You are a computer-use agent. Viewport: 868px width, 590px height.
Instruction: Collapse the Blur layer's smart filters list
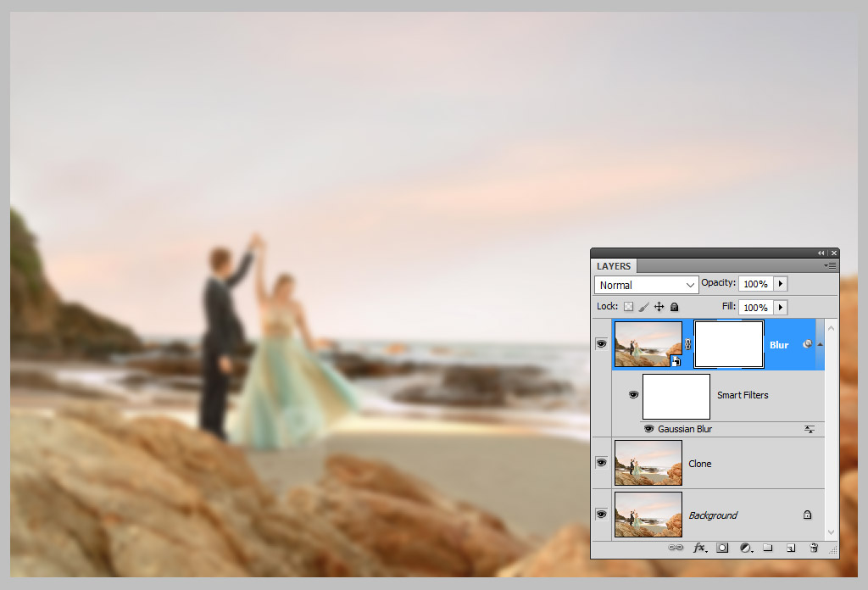click(x=820, y=344)
